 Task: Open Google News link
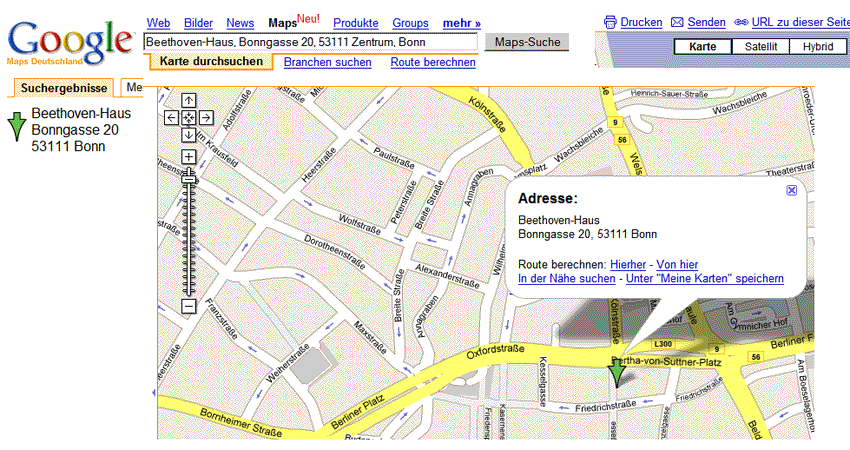(240, 23)
